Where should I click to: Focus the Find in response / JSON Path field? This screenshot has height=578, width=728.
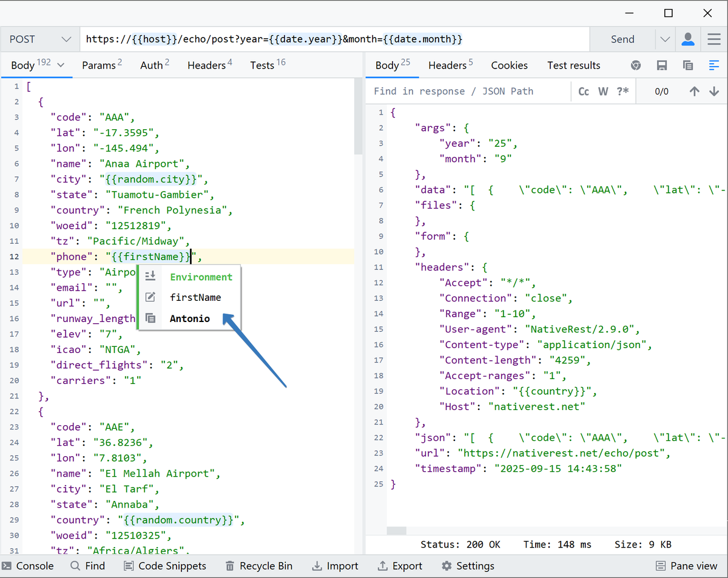[469, 92]
